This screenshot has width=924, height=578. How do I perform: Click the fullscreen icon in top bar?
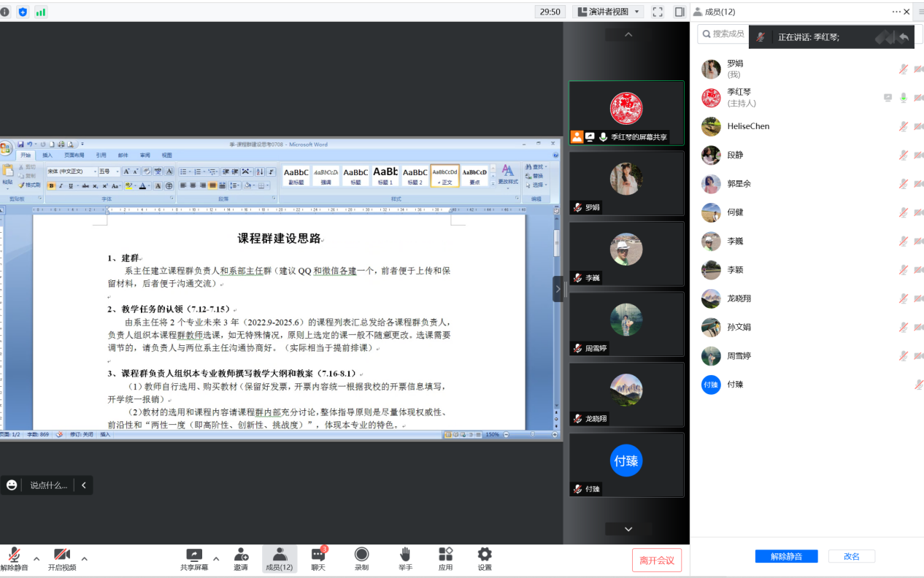pyautogui.click(x=658, y=12)
